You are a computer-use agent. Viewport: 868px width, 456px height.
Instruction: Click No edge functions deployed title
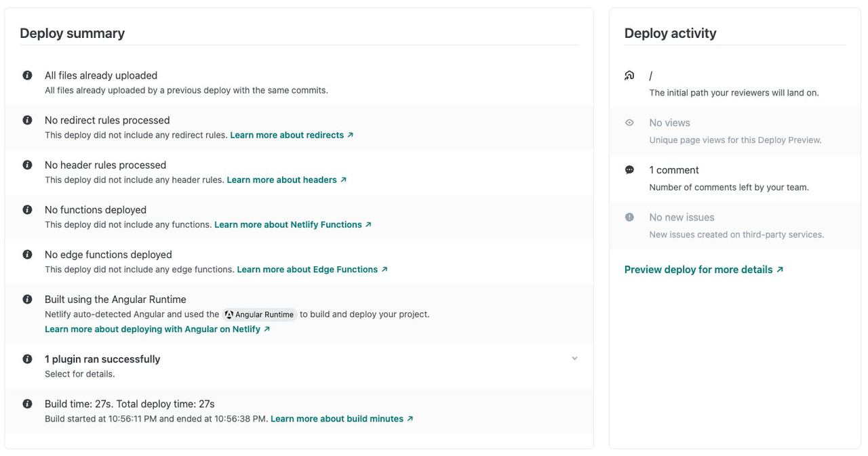(x=108, y=254)
